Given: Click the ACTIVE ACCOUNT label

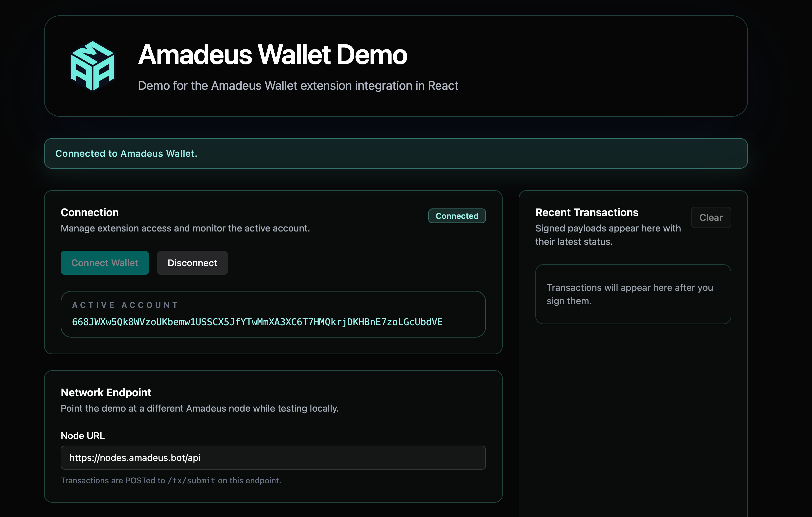Looking at the screenshot, I should pyautogui.click(x=125, y=305).
